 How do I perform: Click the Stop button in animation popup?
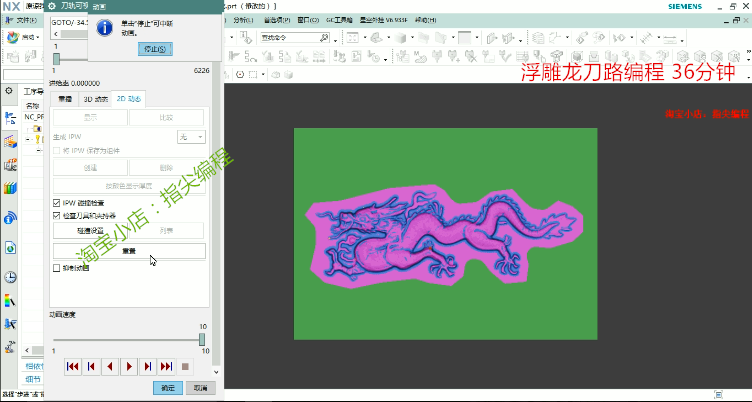point(155,48)
